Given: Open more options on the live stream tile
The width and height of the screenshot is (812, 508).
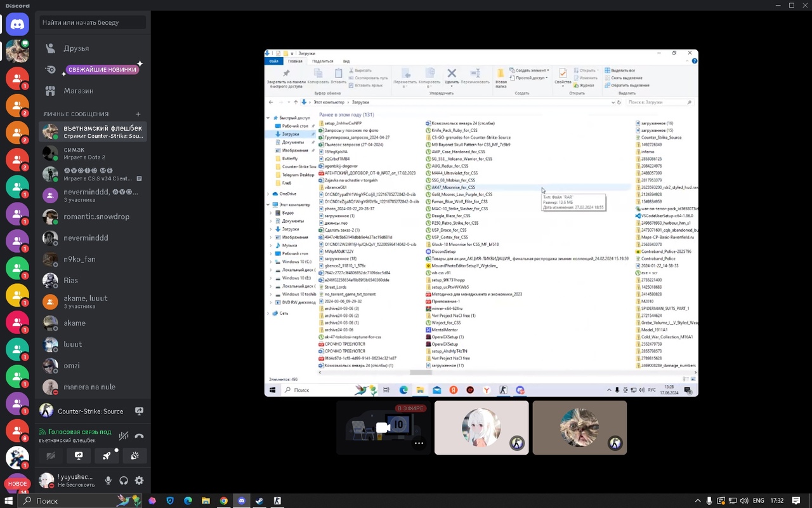Looking at the screenshot, I should pyautogui.click(x=419, y=443).
